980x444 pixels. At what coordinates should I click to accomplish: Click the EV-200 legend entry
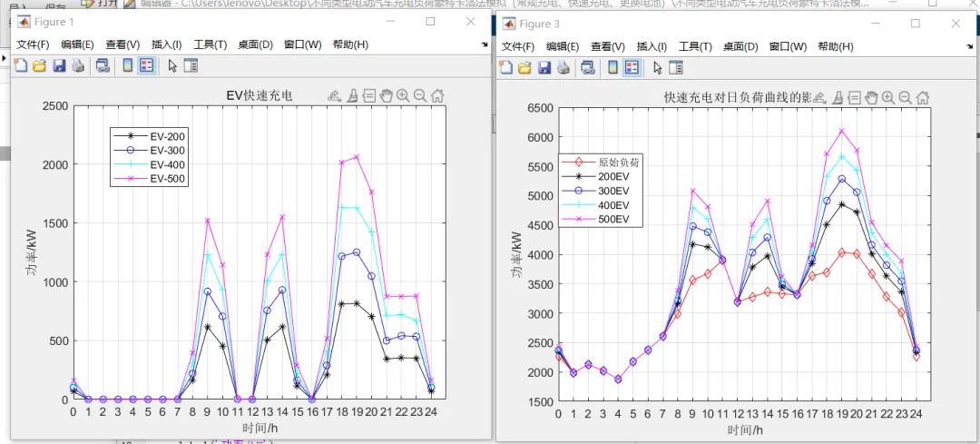(x=150, y=135)
